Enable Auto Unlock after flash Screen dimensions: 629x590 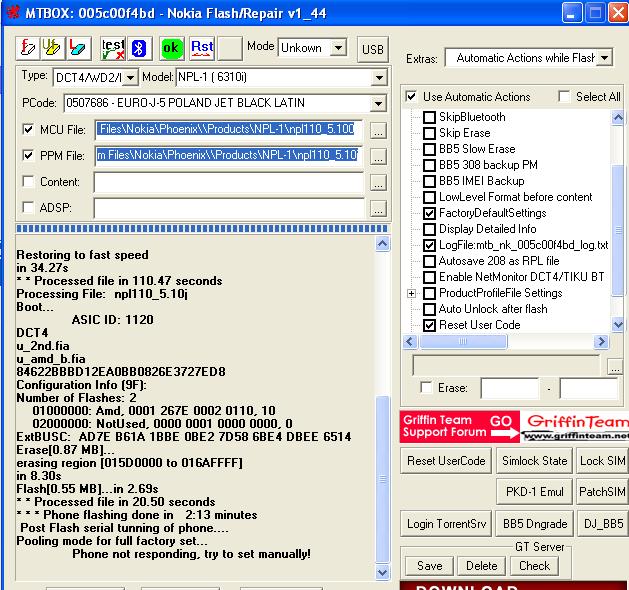[429, 309]
